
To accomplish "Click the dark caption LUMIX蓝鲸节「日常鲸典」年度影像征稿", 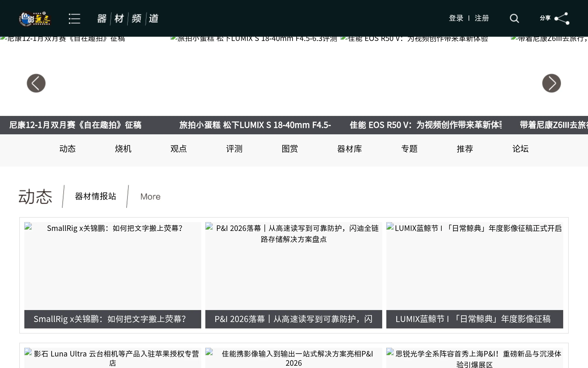I will [475, 319].
